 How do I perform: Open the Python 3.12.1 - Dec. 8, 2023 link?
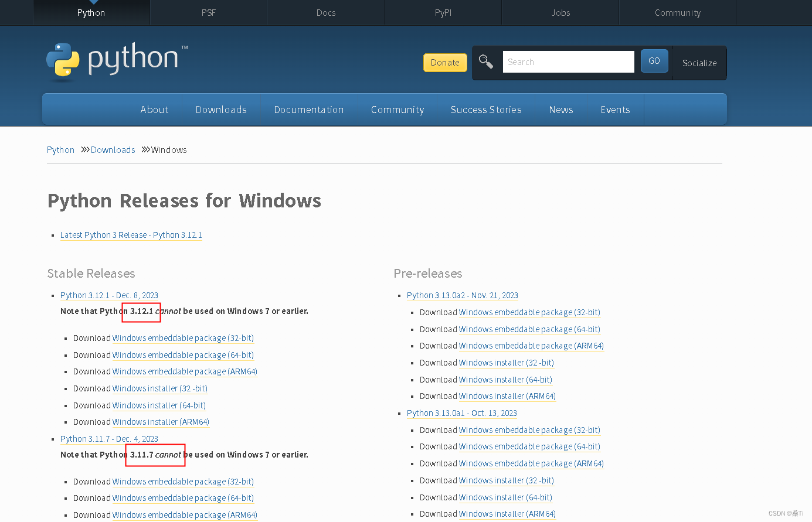tap(109, 295)
